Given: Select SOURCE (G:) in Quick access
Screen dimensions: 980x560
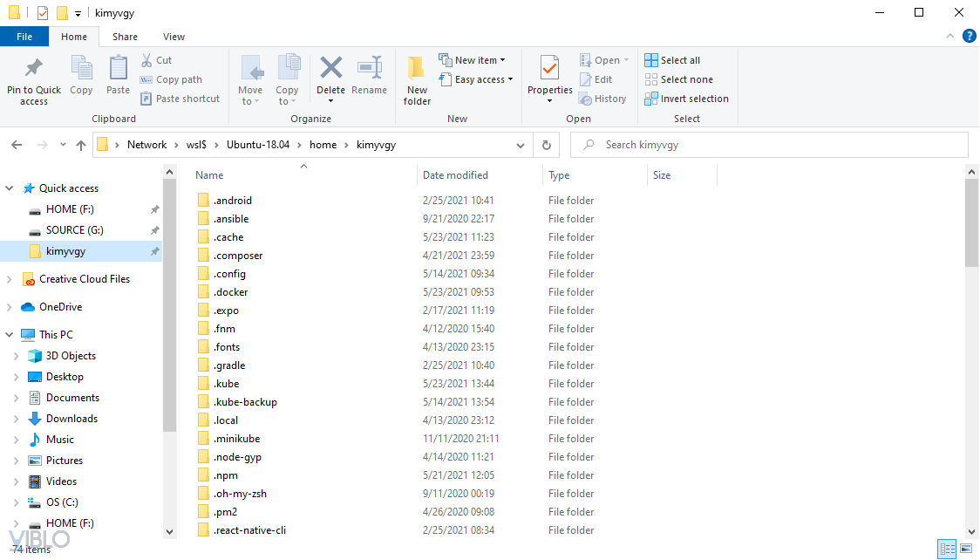Looking at the screenshot, I should [x=74, y=230].
